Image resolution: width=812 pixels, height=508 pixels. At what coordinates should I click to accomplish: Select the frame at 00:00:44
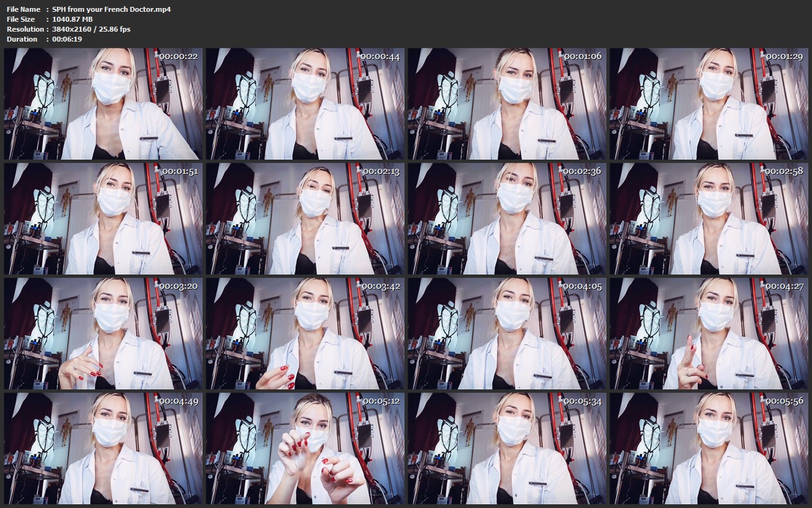coord(305,104)
